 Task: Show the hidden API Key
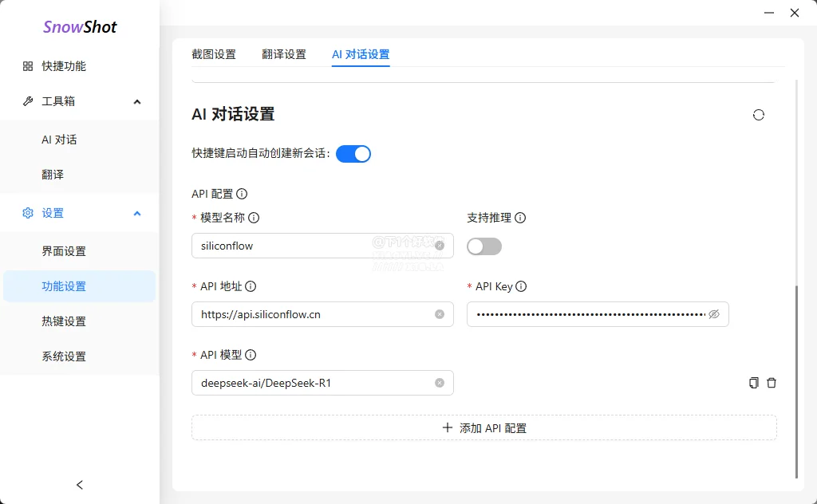pyautogui.click(x=714, y=314)
